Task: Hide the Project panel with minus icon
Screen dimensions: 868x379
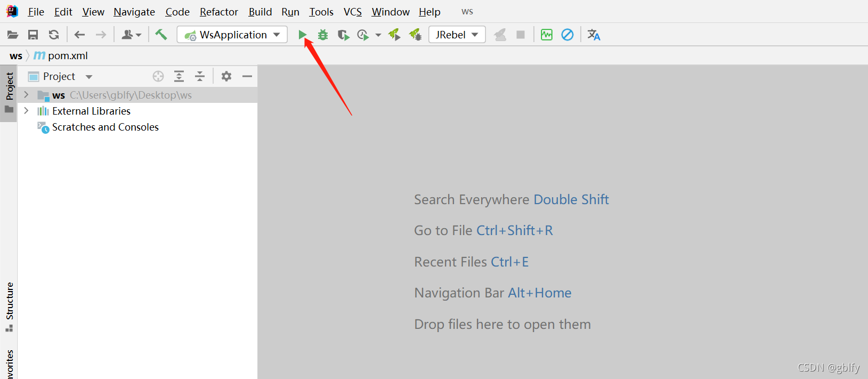Action: [247, 76]
